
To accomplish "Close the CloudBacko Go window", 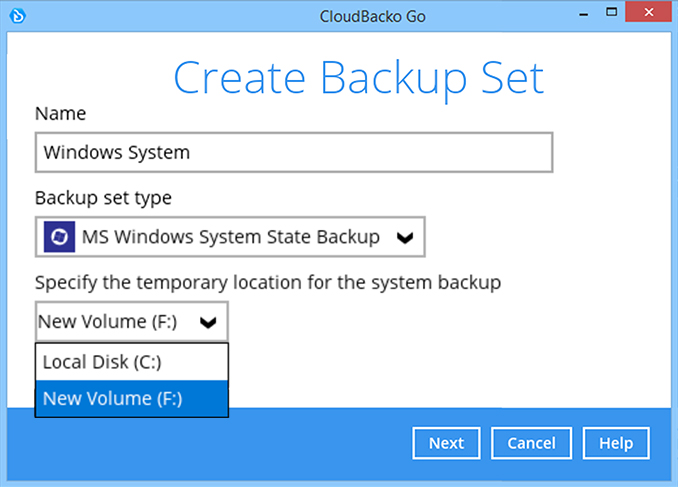I will pyautogui.click(x=653, y=16).
